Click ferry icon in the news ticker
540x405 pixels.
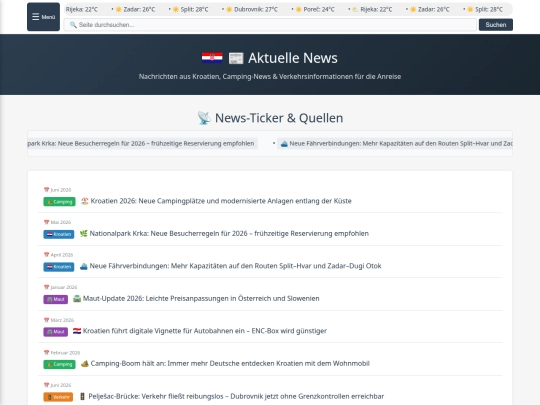[x=284, y=144]
